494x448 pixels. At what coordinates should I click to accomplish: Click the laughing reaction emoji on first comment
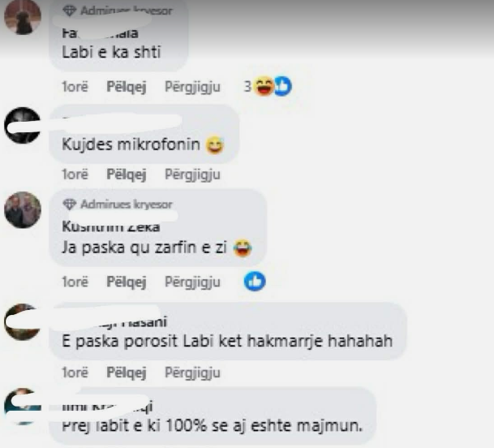(x=264, y=86)
